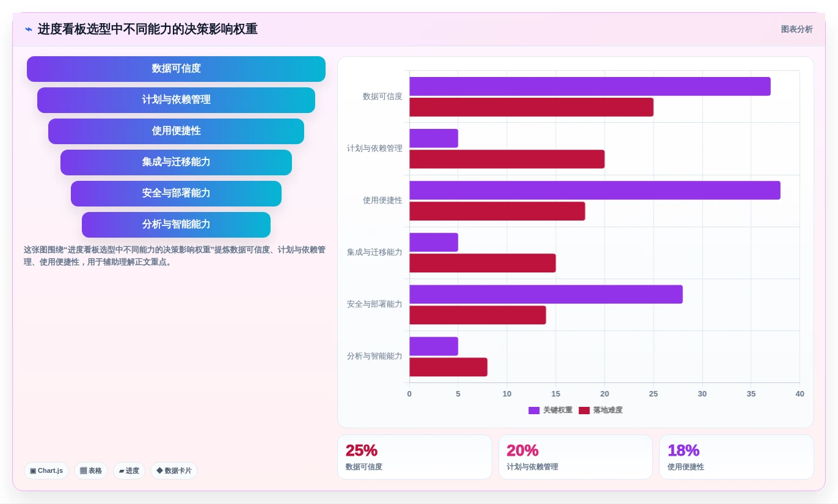
Task: Click the 安全与部署能力 y-axis label in the chart
Action: pyautogui.click(x=374, y=304)
